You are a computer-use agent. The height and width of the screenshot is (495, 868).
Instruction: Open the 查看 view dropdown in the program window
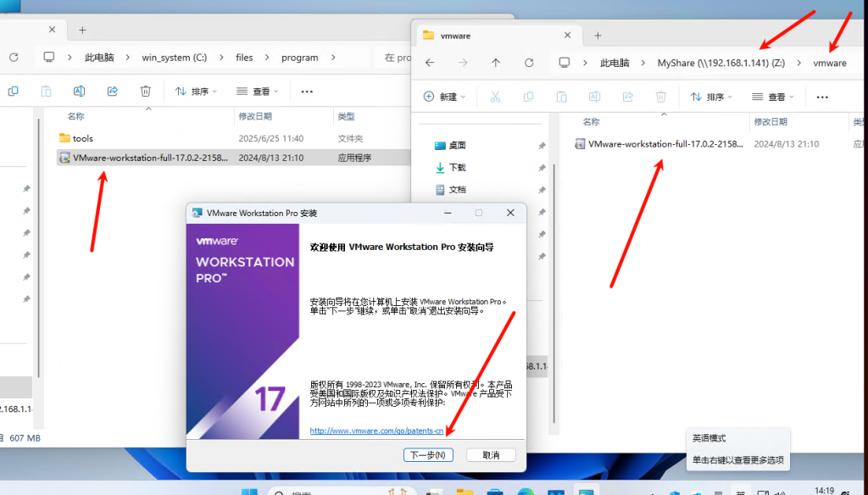(x=258, y=92)
